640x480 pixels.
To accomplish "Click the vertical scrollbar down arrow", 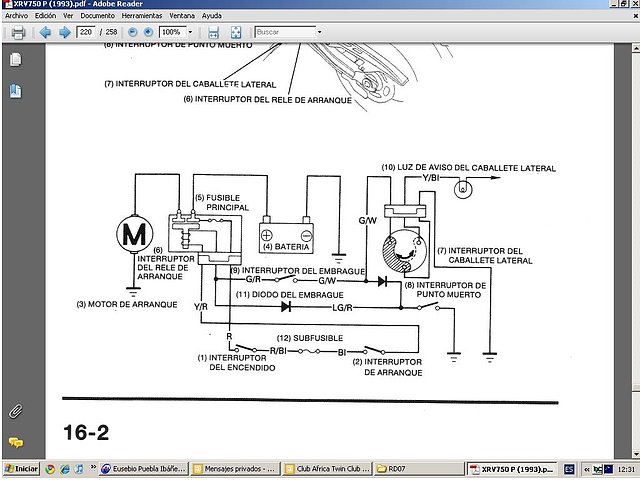I will (x=636, y=454).
